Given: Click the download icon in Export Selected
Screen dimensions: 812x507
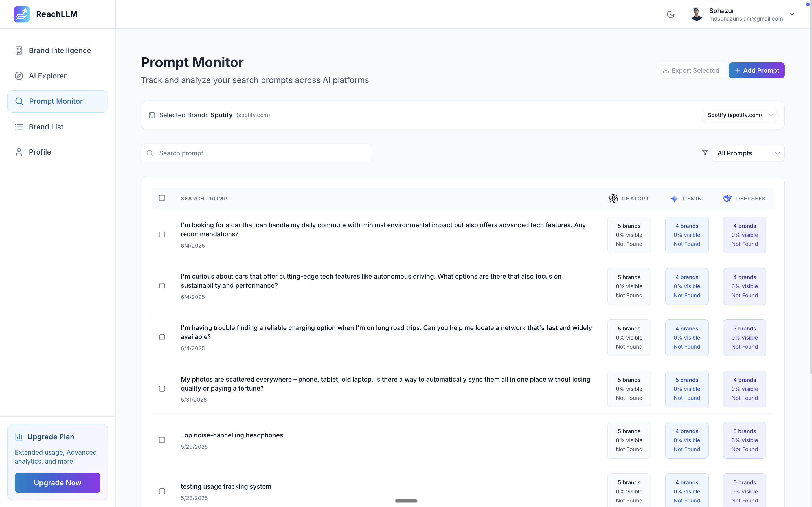Looking at the screenshot, I should coord(666,70).
